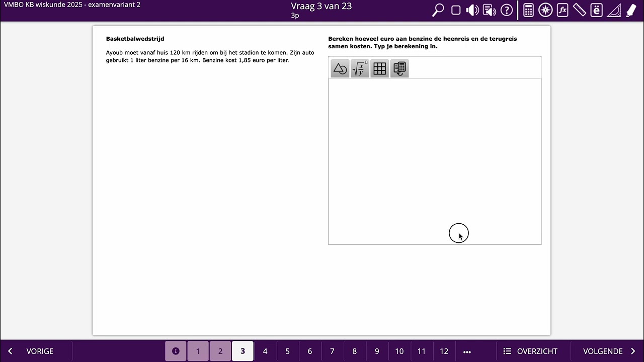Screen dimensions: 644x362
Task: Go back with VORIGE button
Action: (x=31, y=351)
